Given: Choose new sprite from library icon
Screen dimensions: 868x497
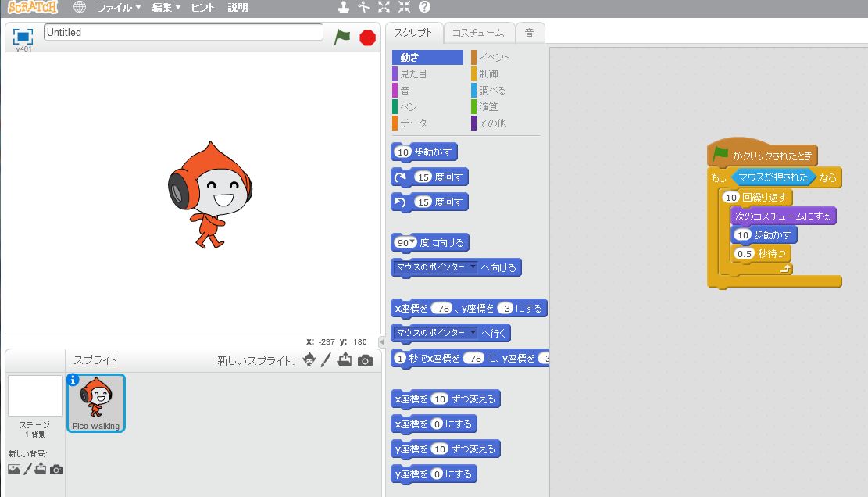Looking at the screenshot, I should tap(309, 360).
